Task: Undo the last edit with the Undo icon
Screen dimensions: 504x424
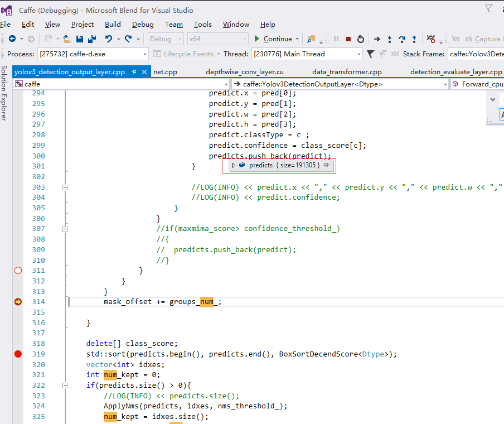Action: (109, 39)
